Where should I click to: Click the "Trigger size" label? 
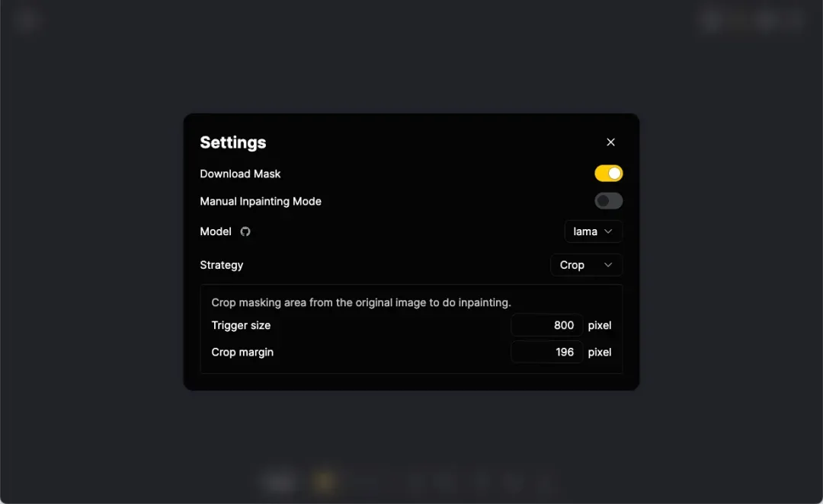pos(241,325)
